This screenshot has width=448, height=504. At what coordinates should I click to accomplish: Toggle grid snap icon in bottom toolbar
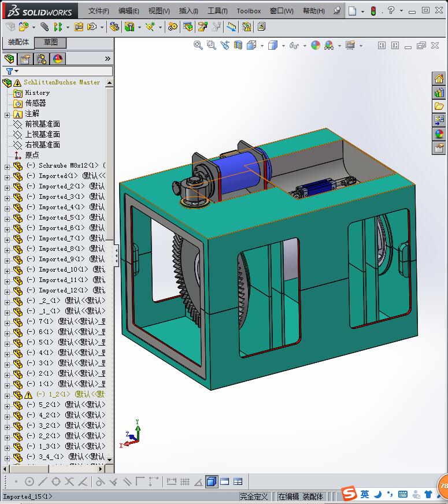pyautogui.click(x=185, y=481)
